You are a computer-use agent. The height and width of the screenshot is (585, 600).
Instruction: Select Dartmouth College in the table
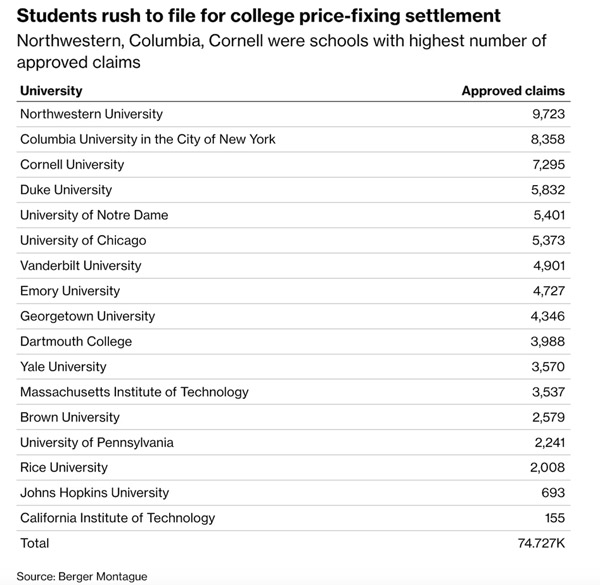point(76,341)
